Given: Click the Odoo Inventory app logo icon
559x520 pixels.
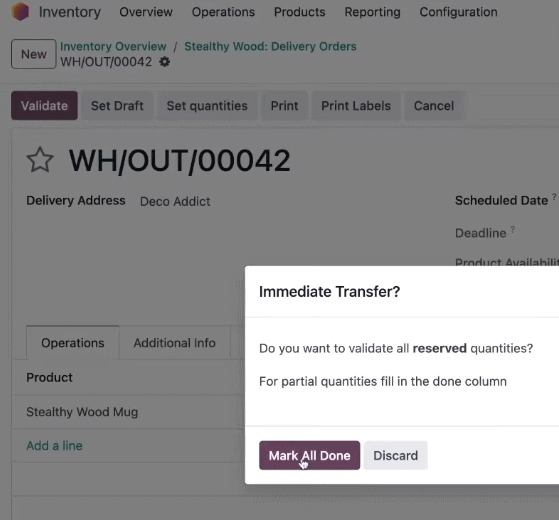Looking at the screenshot, I should coord(20,11).
